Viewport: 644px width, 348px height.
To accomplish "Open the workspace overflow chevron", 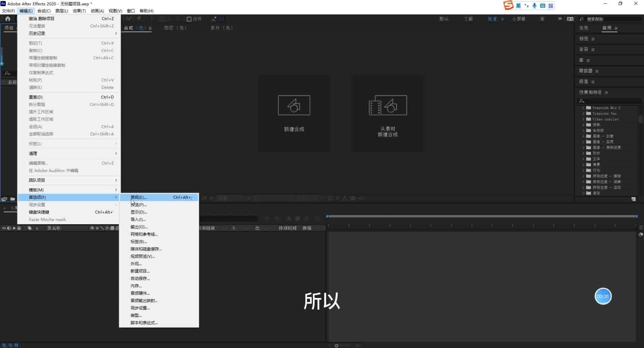I will coord(560,19).
